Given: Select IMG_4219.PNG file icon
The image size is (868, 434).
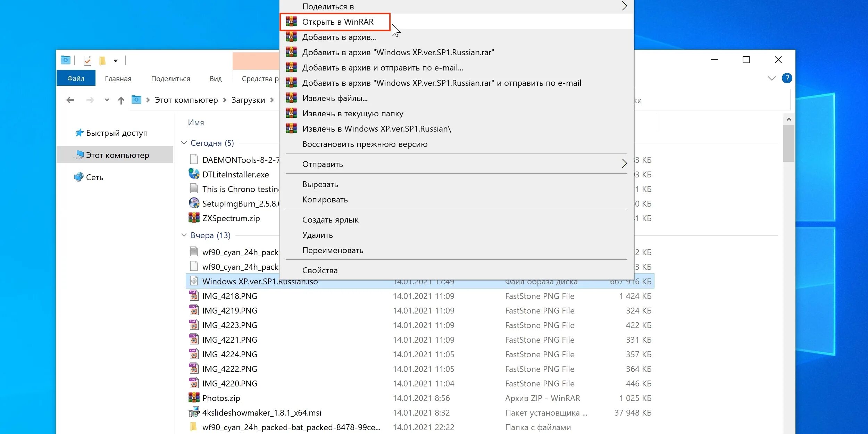Looking at the screenshot, I should click(x=194, y=310).
